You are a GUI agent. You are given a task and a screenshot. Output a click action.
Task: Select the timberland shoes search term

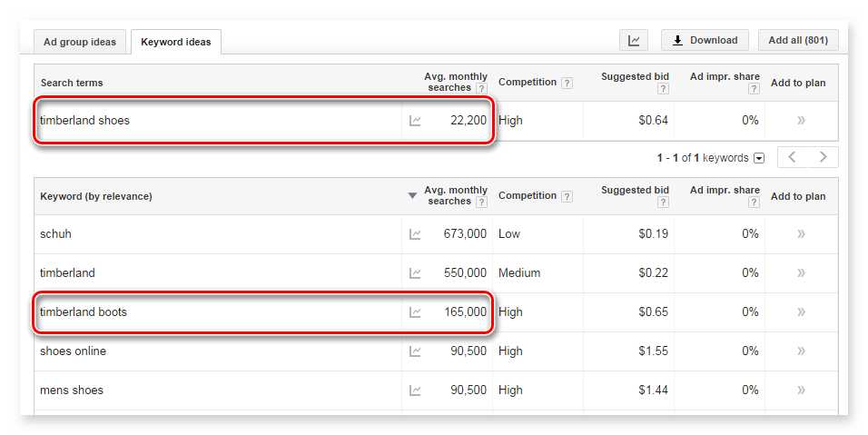point(84,121)
